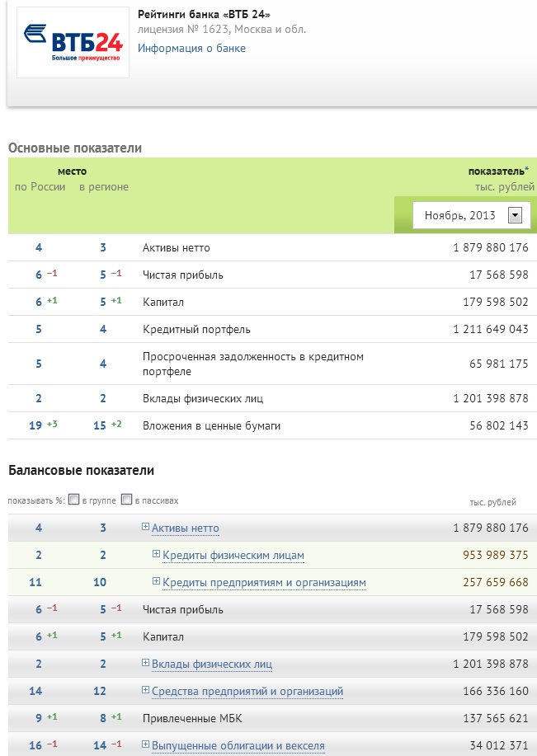The width and height of the screenshot is (537, 756).
Task: Click Russia rank 4 for Активы нетто in Основные показатели
Action: pos(39,247)
